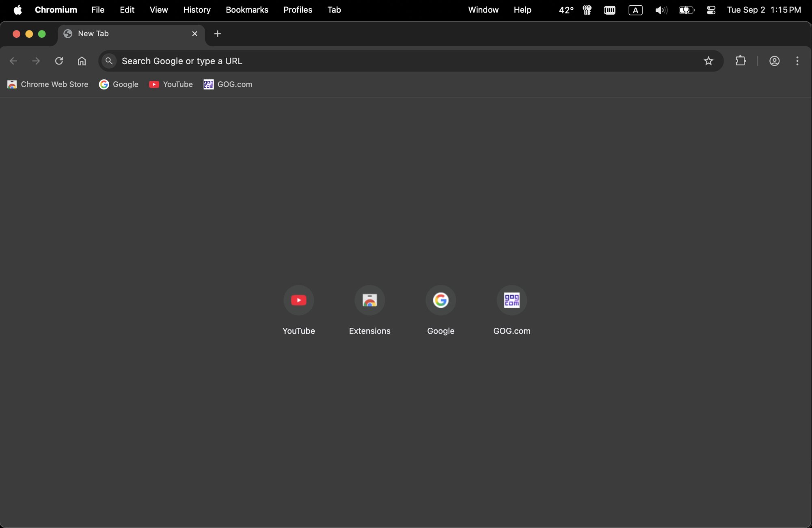Click the volume icon in menu bar
812x528 pixels.
(661, 10)
